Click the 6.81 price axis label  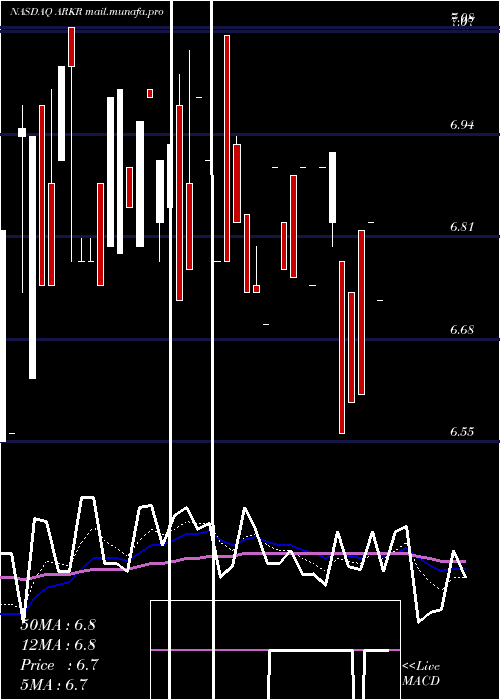click(462, 227)
